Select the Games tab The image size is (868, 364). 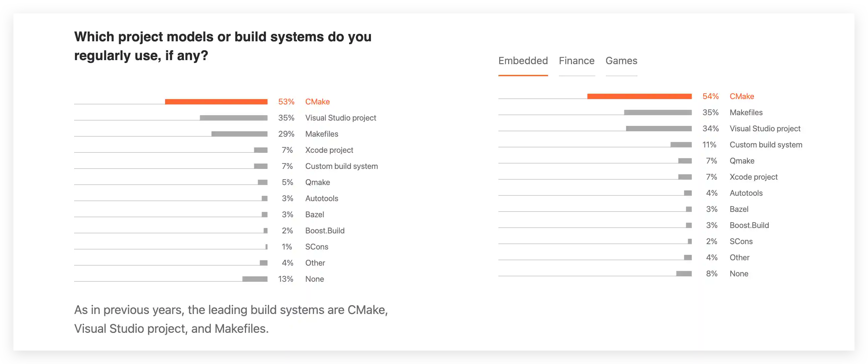621,61
